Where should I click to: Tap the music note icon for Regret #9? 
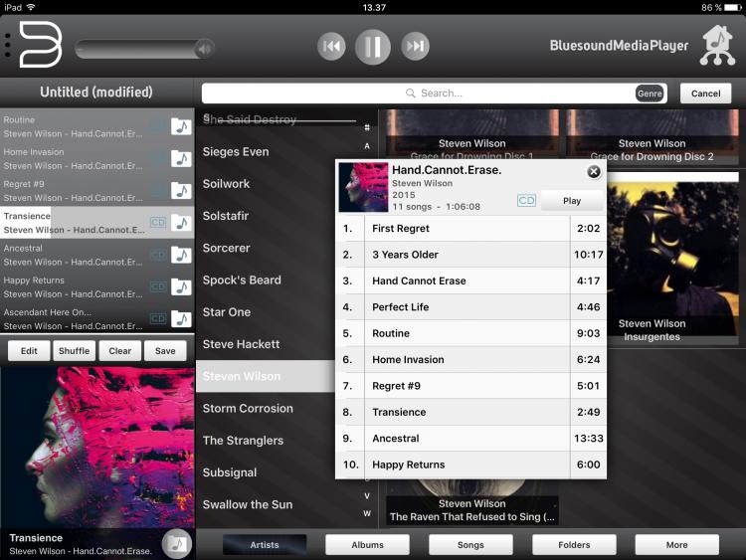[181, 190]
